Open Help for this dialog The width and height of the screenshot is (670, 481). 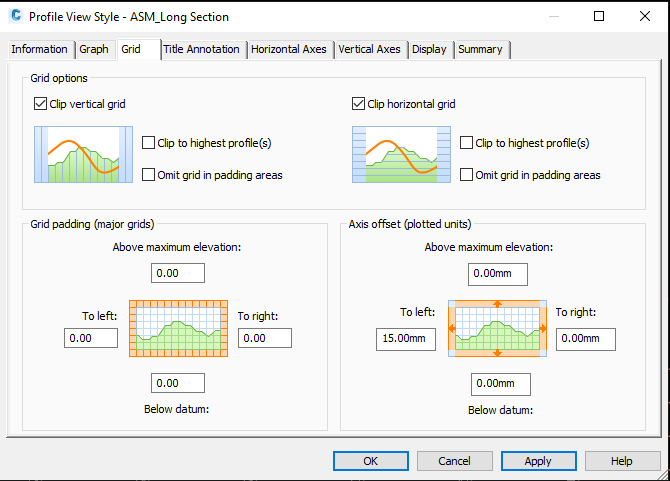tap(622, 461)
